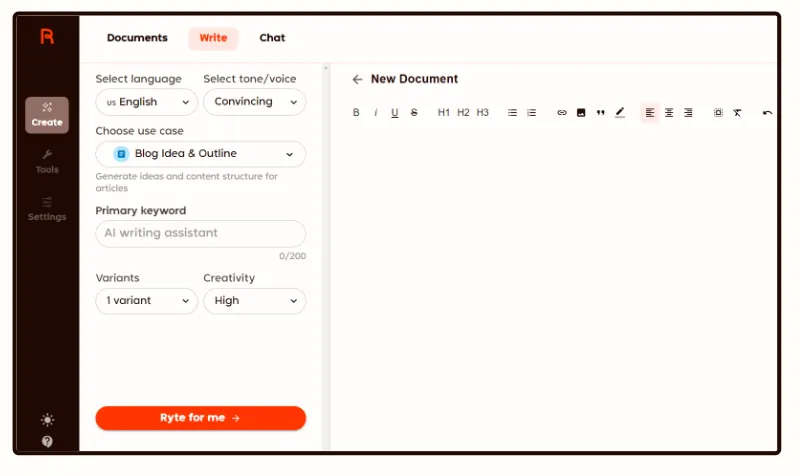Click the select all icon
This screenshot has width=800, height=476.
tap(718, 113)
